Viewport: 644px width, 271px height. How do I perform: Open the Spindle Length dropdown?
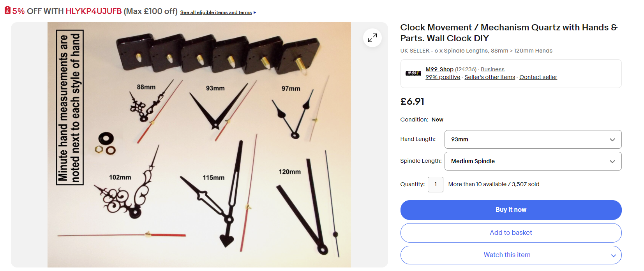pos(533,161)
